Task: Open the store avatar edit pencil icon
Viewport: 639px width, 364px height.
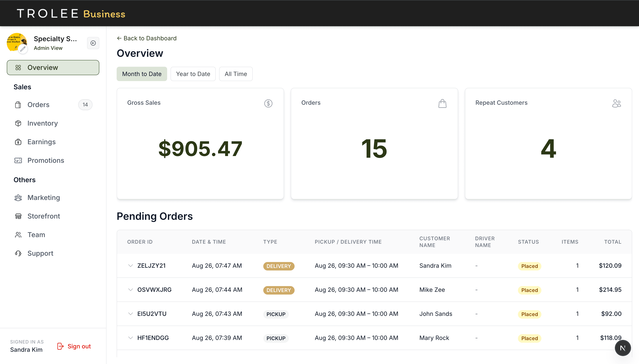Action: [23, 49]
